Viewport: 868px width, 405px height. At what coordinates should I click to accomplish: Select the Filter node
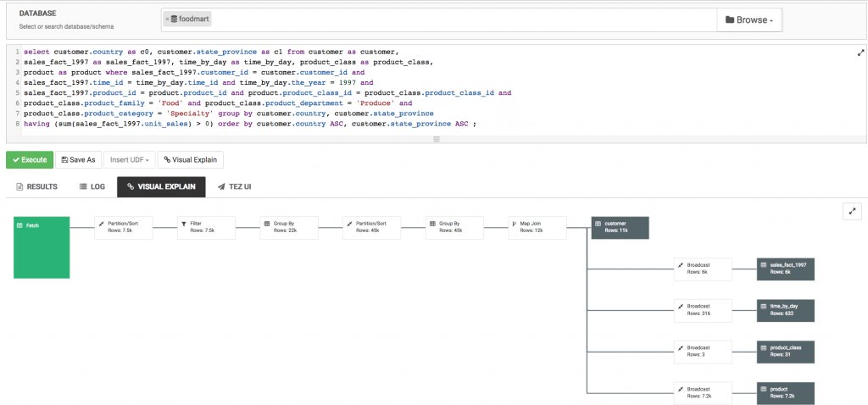click(x=207, y=227)
